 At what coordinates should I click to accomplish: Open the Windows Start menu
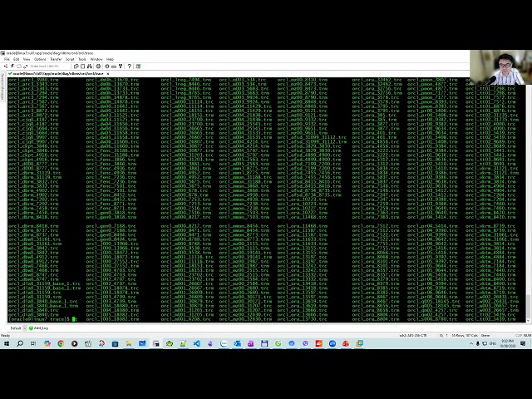click(7, 343)
